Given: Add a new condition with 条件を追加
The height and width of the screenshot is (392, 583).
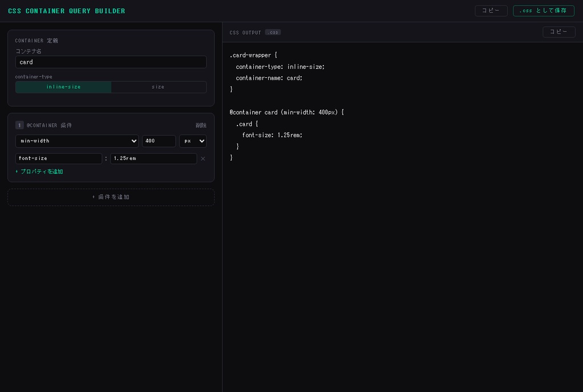Looking at the screenshot, I should (x=111, y=197).
